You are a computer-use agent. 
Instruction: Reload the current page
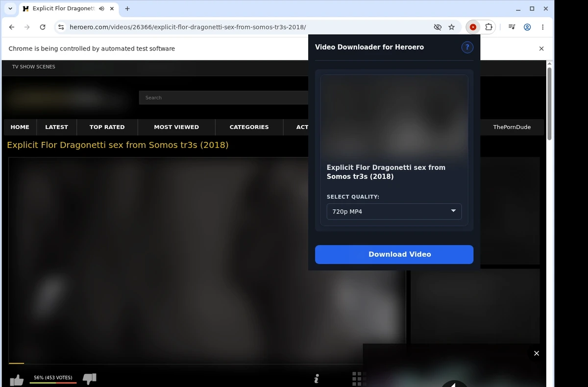tap(43, 27)
